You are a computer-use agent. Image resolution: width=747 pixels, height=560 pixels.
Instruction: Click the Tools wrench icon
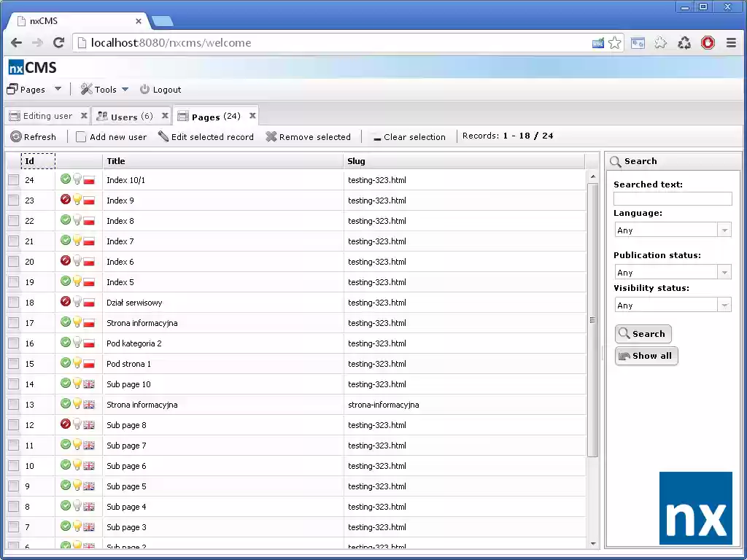[87, 89]
